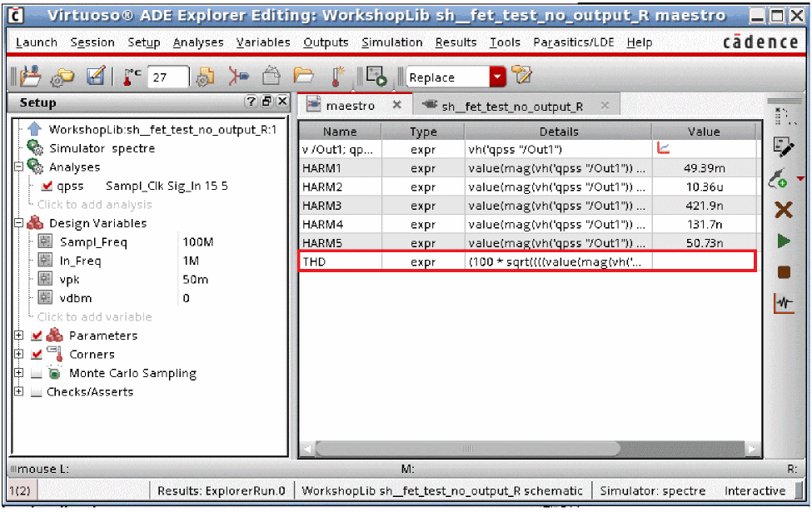Click the plot waveform outputs icon
This screenshot has width=812, height=512.
click(784, 303)
